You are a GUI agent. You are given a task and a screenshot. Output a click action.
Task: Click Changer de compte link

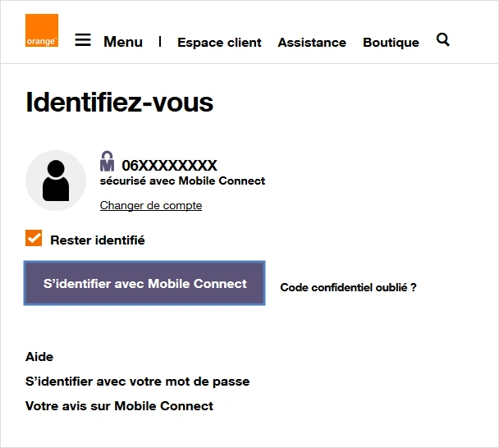(151, 205)
